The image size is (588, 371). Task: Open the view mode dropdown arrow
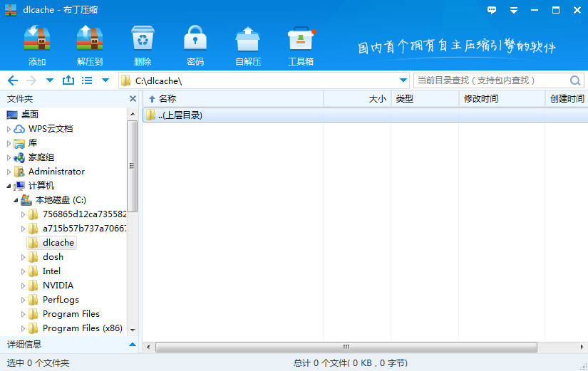(x=105, y=80)
